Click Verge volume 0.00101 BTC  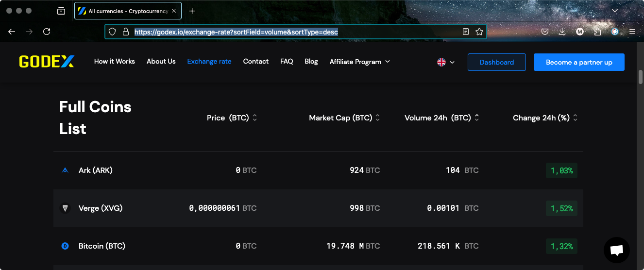point(453,208)
